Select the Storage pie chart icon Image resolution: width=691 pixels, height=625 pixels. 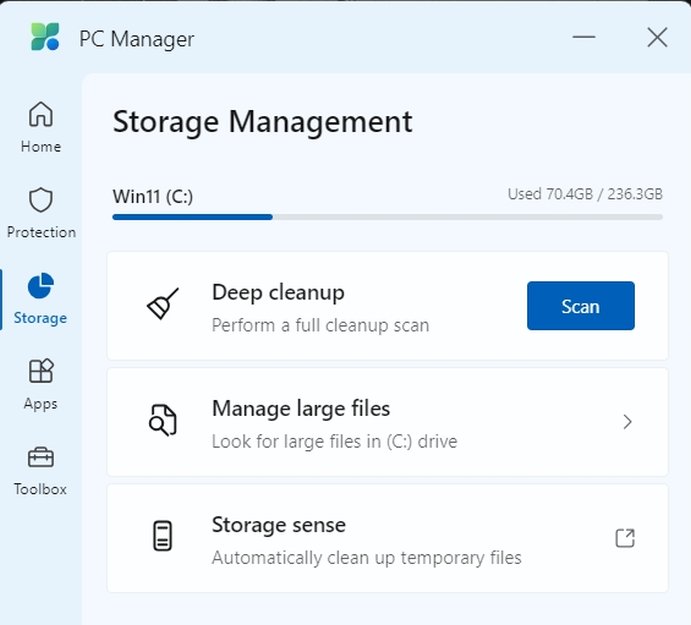pos(41,287)
